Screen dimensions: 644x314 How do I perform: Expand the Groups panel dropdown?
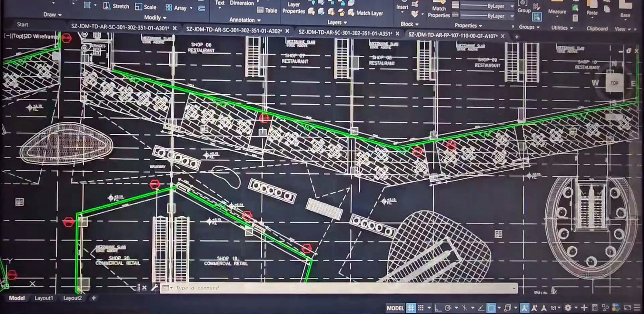[529, 27]
